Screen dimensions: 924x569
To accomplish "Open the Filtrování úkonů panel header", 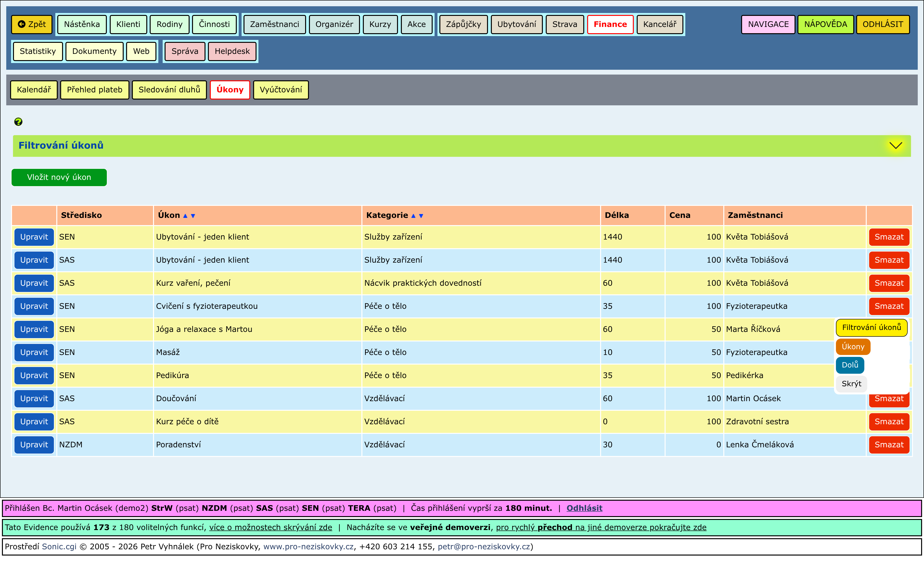I will pos(61,146).
